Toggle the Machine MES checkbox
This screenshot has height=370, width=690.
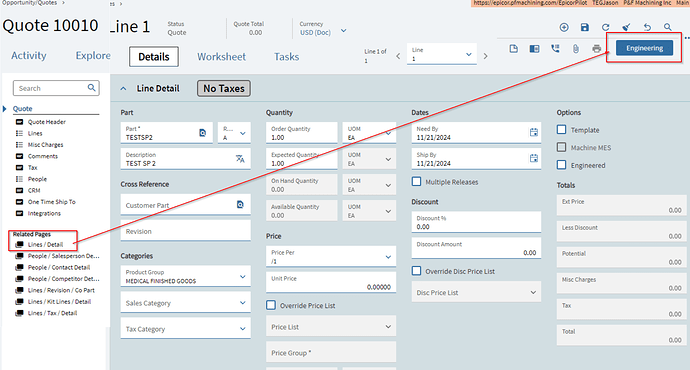point(562,147)
